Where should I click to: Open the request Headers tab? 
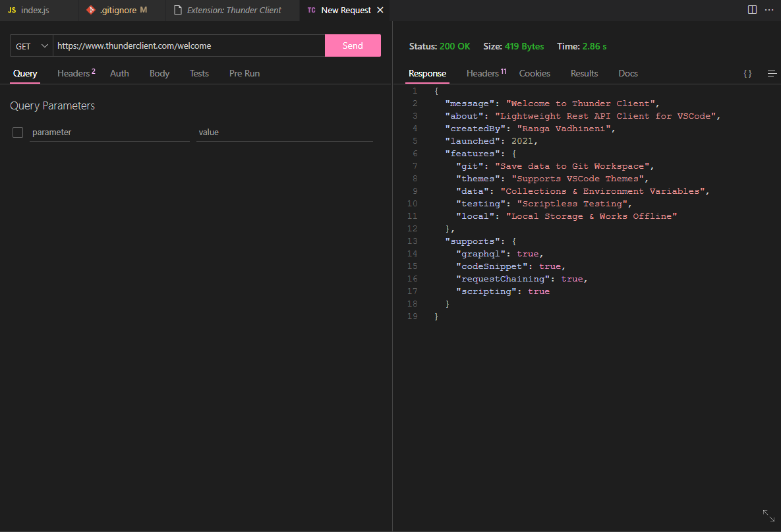point(76,73)
